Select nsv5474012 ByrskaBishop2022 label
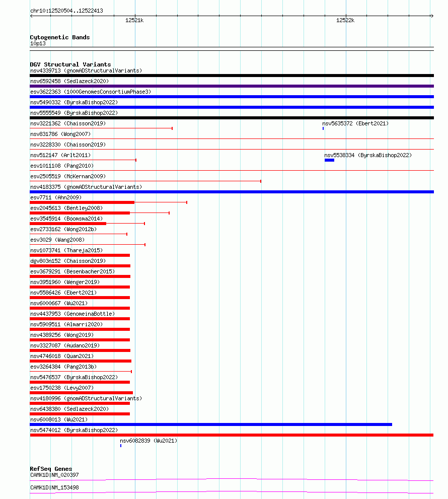Image resolution: width=448 pixels, height=499 pixels. (x=74, y=430)
